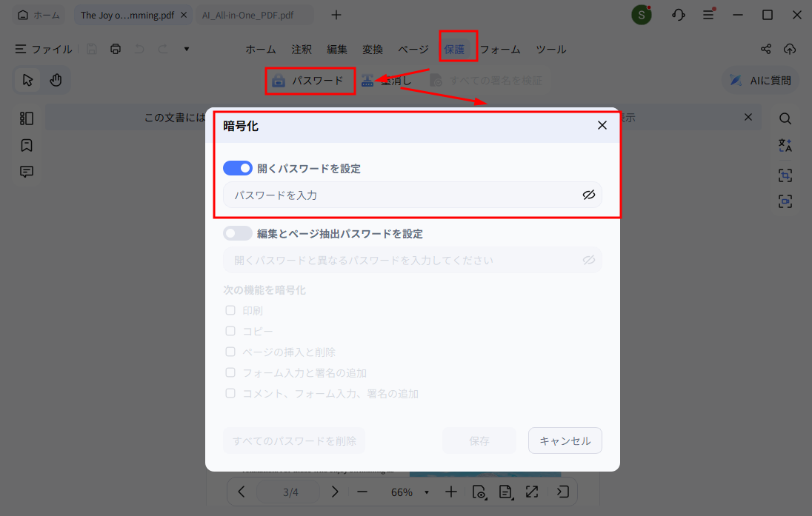Expand the undo history arrow

(x=186, y=48)
